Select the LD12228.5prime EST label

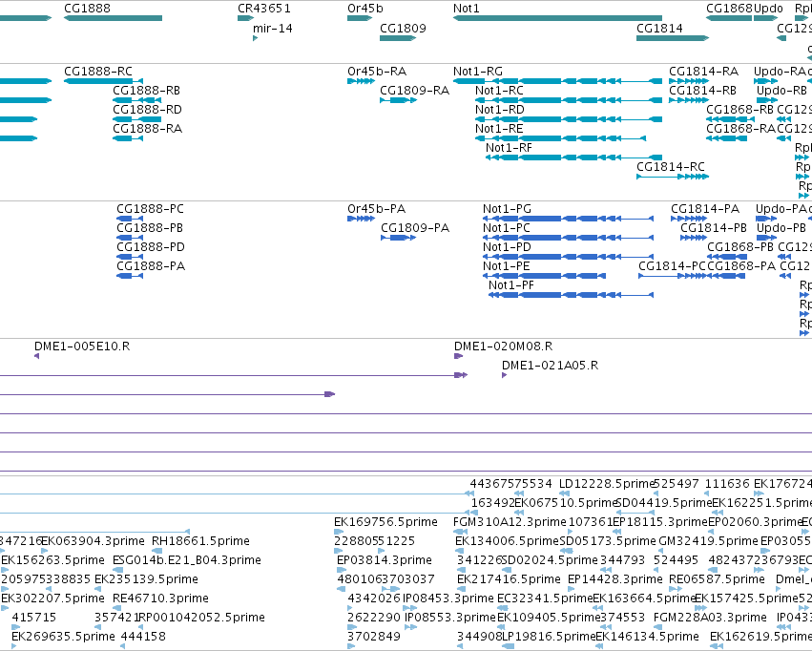pos(608,483)
